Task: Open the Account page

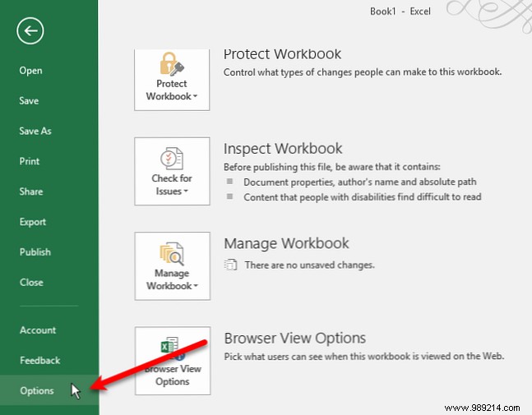Action: pyautogui.click(x=38, y=330)
